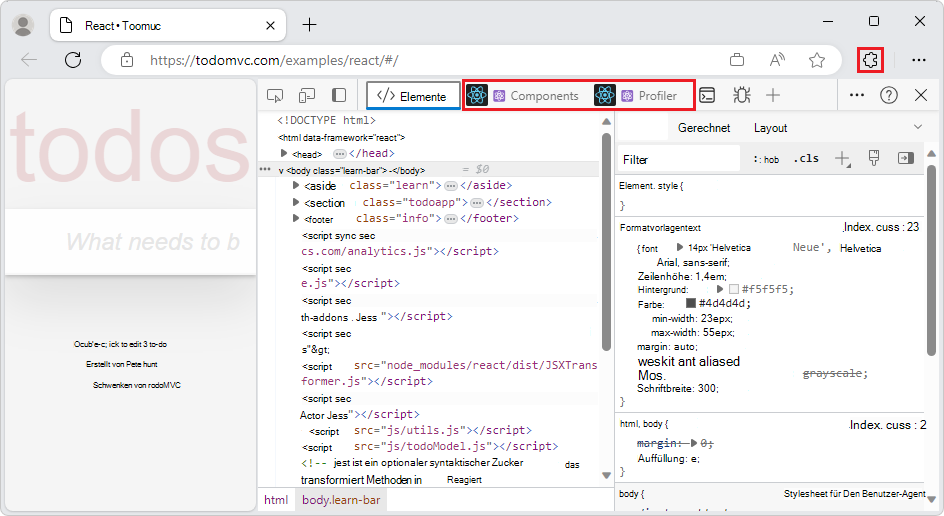Screen dimensions: 944x516
Task: Open the Issues bug icon
Action: 741,95
